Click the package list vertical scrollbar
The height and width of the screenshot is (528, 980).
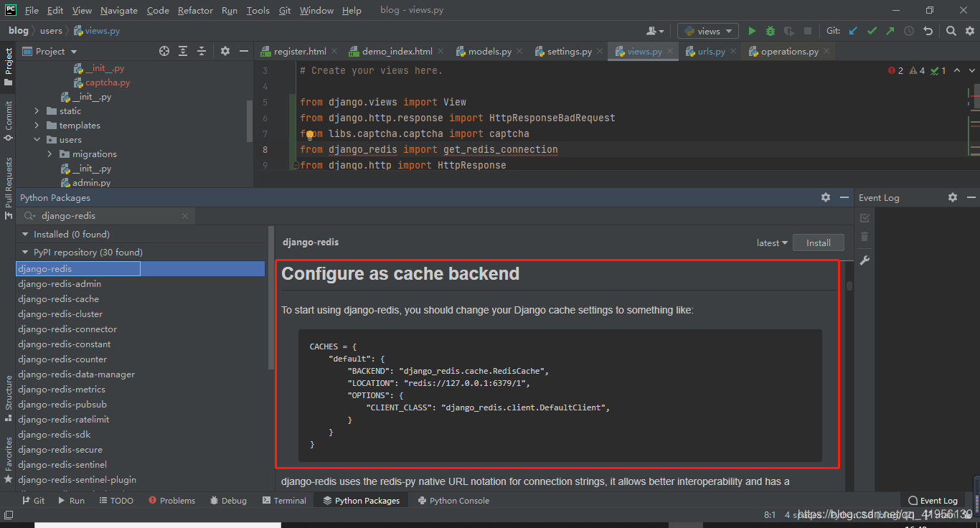tap(270, 298)
